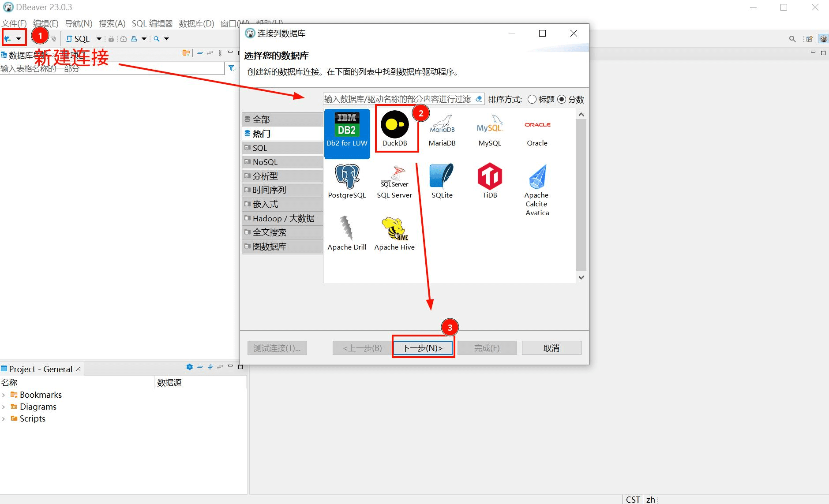Viewport: 829px width, 504px height.
Task: Choose the PostgreSQL elephant icon
Action: coord(347,176)
